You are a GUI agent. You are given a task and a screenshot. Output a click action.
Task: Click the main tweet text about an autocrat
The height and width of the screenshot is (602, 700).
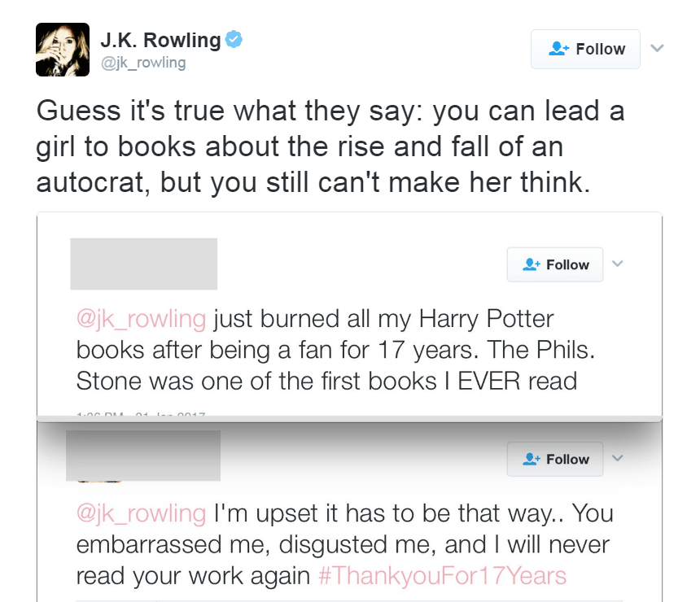click(x=330, y=146)
